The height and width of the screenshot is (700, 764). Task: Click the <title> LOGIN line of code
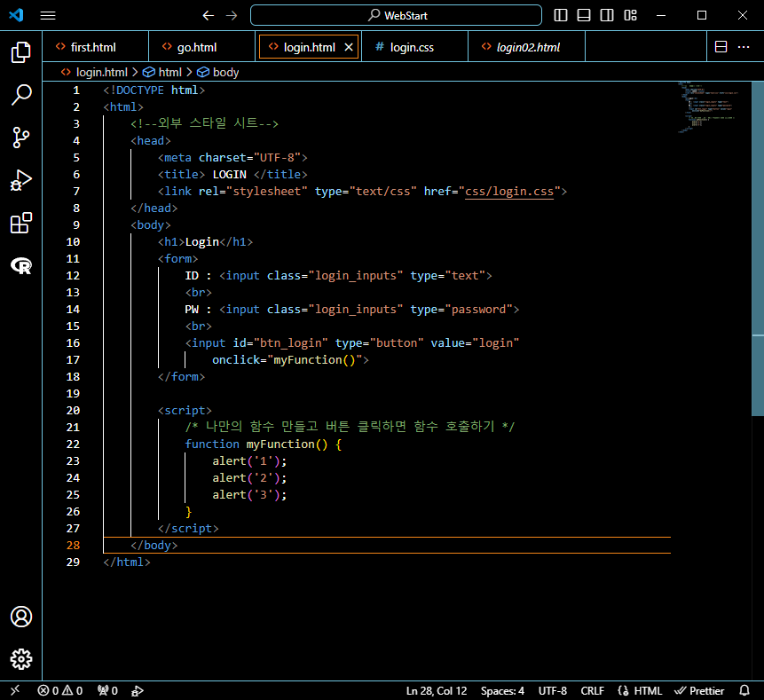tap(232, 175)
